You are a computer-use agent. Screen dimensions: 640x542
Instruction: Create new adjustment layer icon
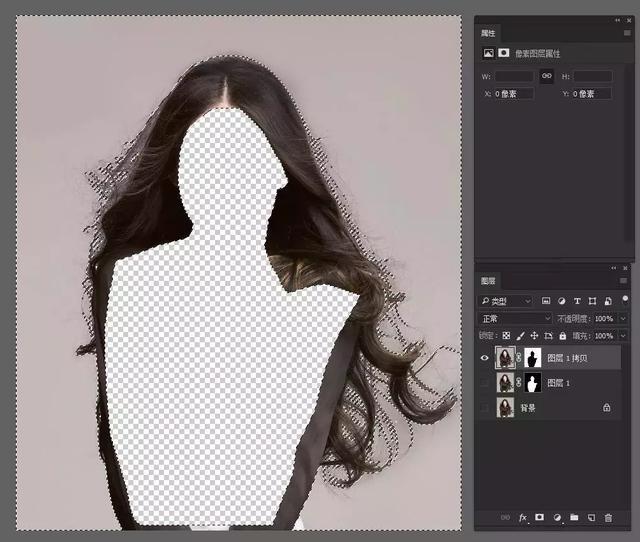point(556,517)
